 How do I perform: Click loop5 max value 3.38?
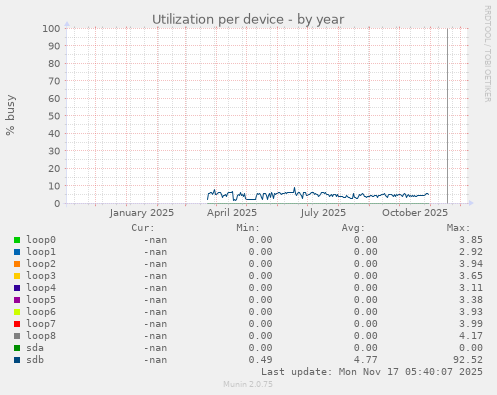point(471,300)
